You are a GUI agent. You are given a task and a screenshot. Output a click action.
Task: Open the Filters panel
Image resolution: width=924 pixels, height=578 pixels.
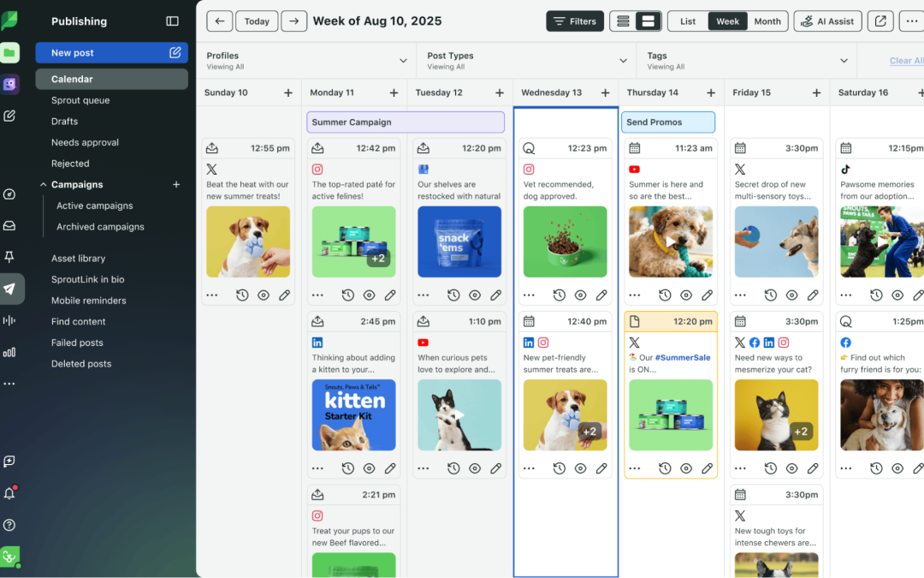tap(575, 21)
